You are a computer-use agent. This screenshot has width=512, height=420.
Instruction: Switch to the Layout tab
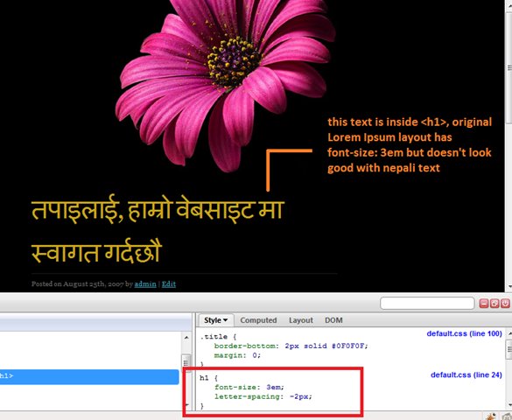[x=301, y=320]
